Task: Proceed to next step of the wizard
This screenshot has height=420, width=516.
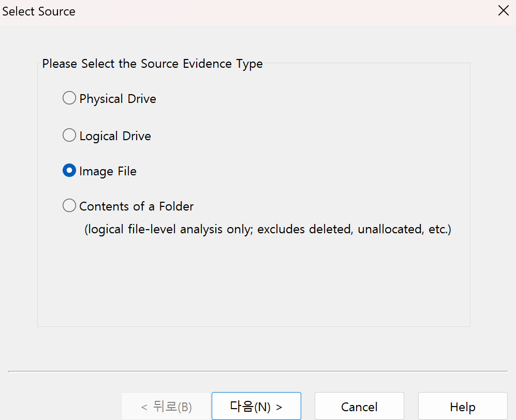Action: tap(256, 406)
